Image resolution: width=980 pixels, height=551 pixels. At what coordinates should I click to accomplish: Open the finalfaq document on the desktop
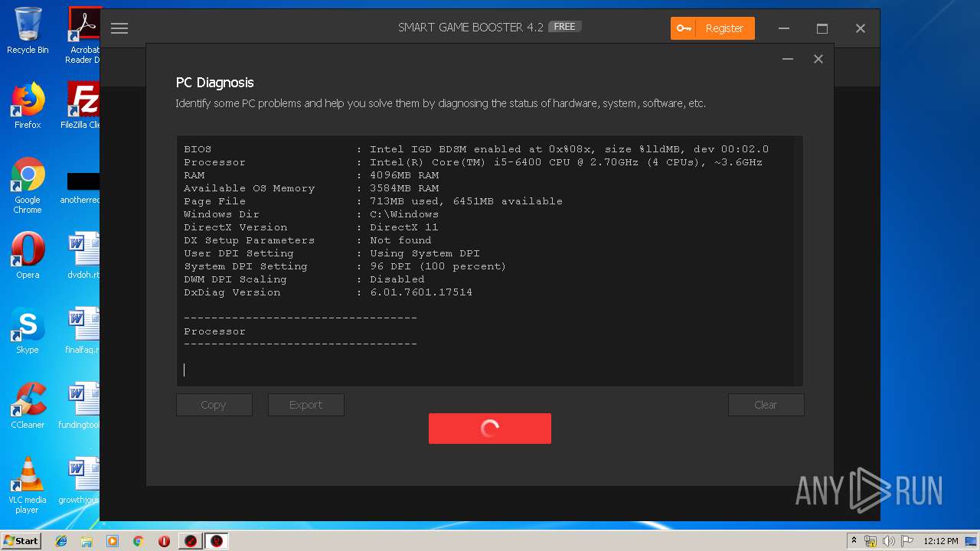coord(83,331)
